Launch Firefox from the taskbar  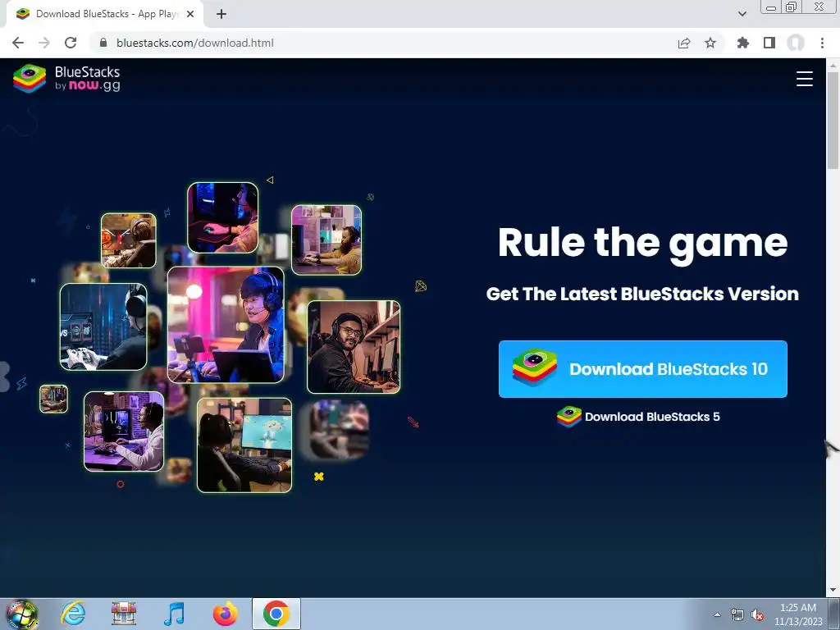tap(226, 614)
